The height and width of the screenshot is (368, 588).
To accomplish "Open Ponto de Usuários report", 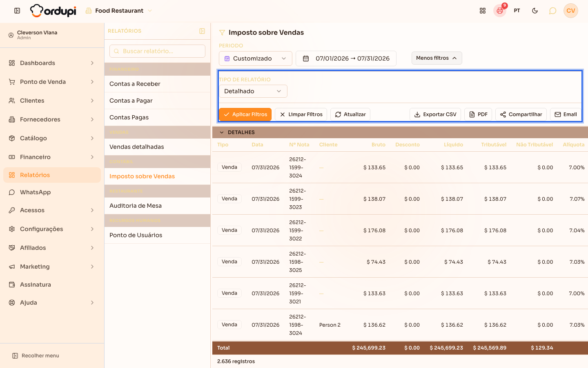I will pyautogui.click(x=157, y=235).
